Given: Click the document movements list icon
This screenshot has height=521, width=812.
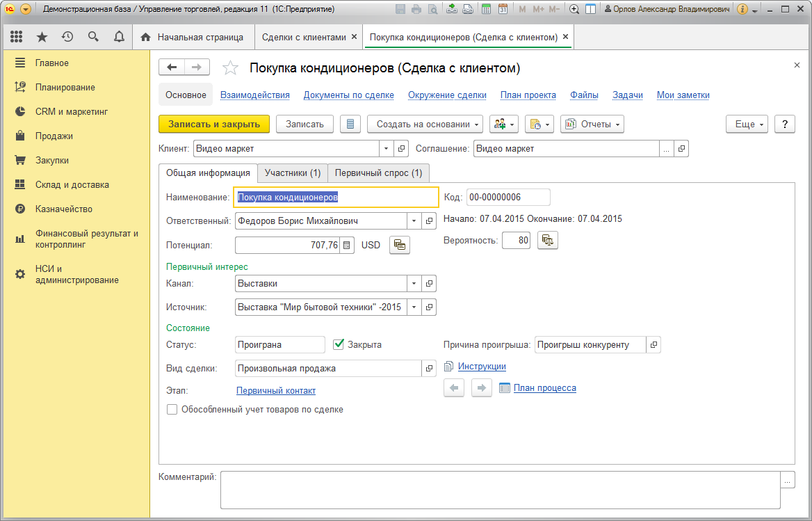Looking at the screenshot, I should point(350,125).
